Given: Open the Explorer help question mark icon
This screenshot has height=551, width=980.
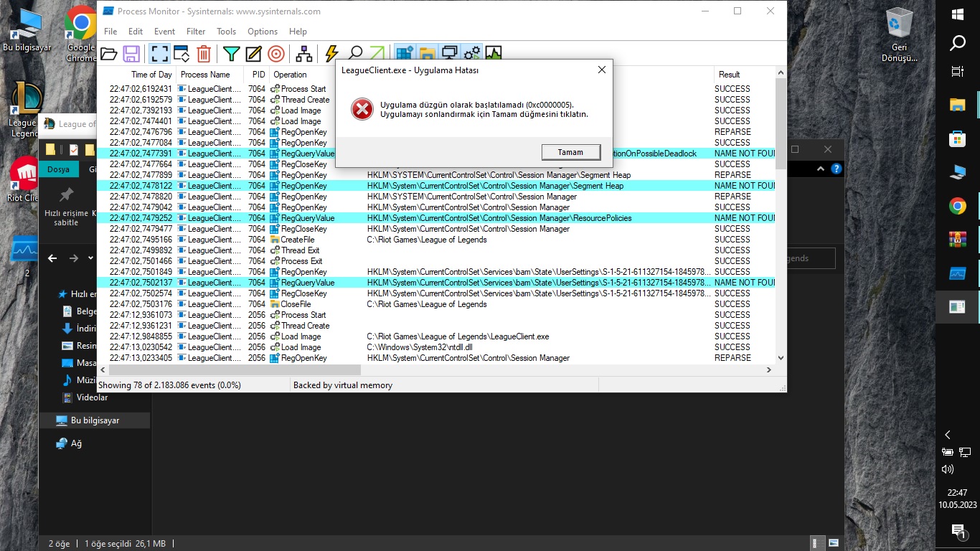Looking at the screenshot, I should click(837, 169).
